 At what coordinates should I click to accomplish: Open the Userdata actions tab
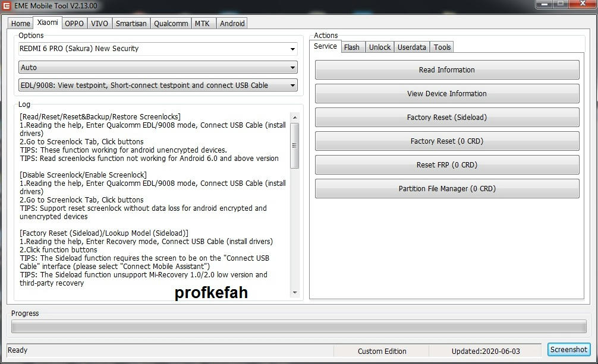point(411,47)
